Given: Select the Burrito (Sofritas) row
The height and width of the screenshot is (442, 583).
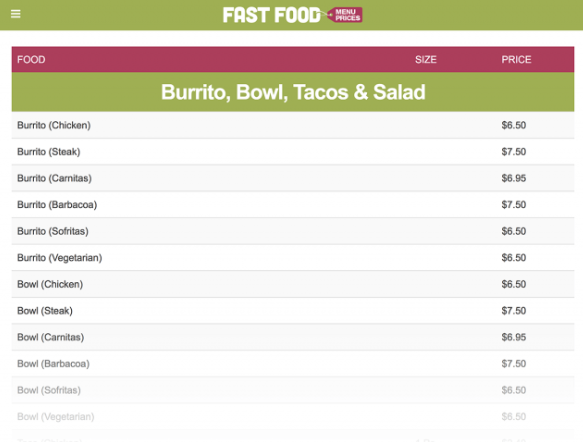Looking at the screenshot, I should point(293,231).
